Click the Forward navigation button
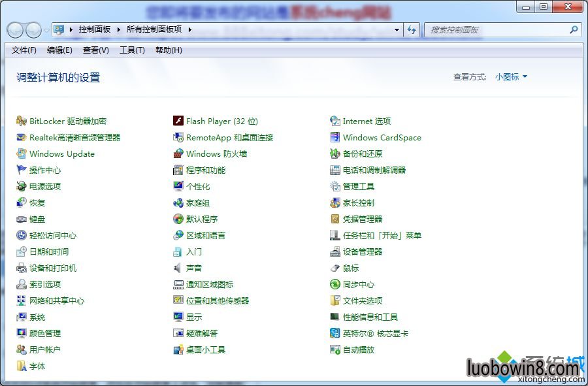588x386 pixels. click(33, 30)
